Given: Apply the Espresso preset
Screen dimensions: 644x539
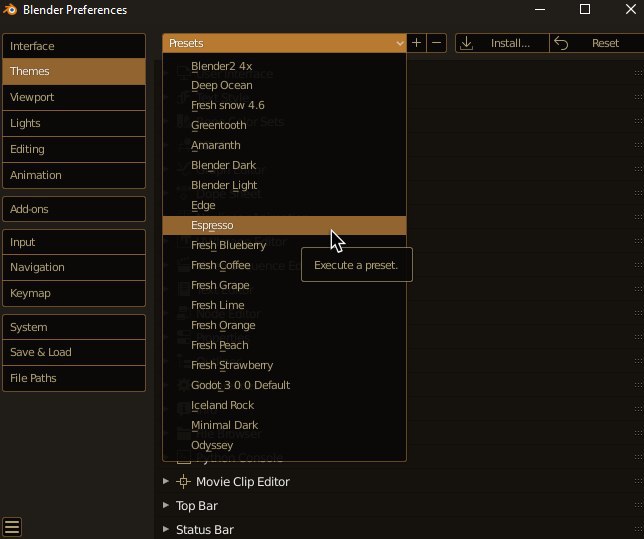Looking at the screenshot, I should (x=284, y=226).
